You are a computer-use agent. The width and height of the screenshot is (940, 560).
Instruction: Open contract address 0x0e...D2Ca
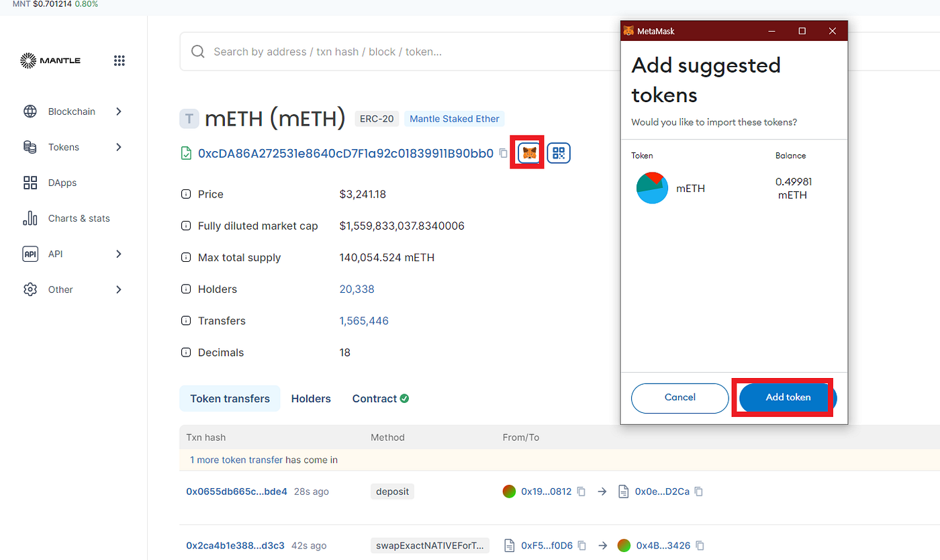(x=662, y=492)
